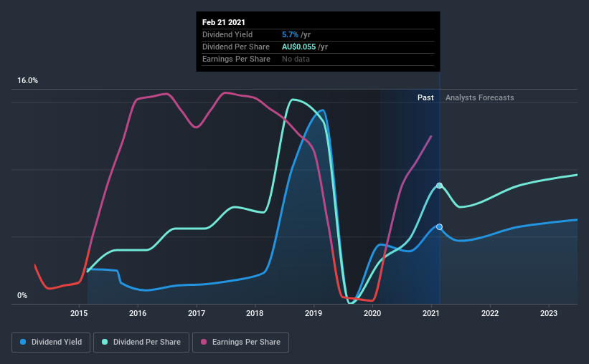
Task: Click the 2023 x-axis label
Action: tap(548, 313)
